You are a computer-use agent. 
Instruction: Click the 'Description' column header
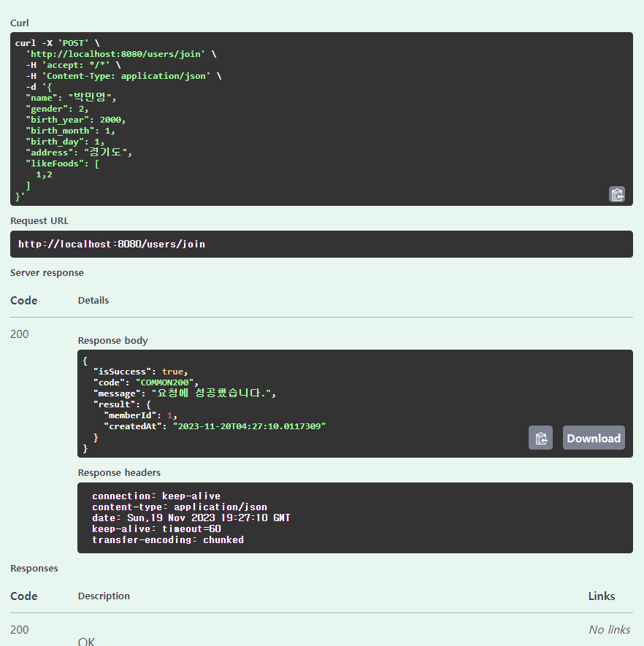click(x=104, y=596)
